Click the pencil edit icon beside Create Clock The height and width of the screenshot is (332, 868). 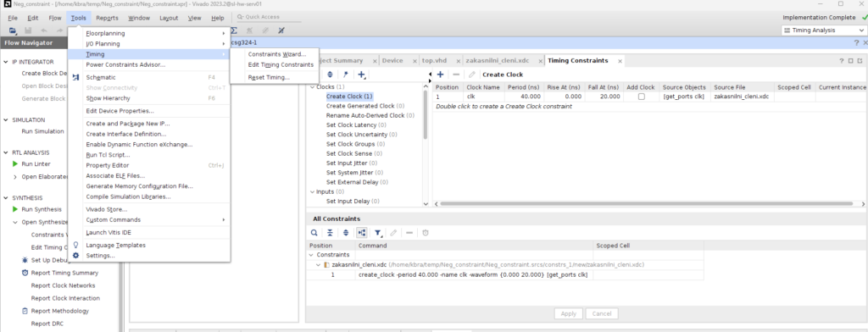click(x=471, y=75)
